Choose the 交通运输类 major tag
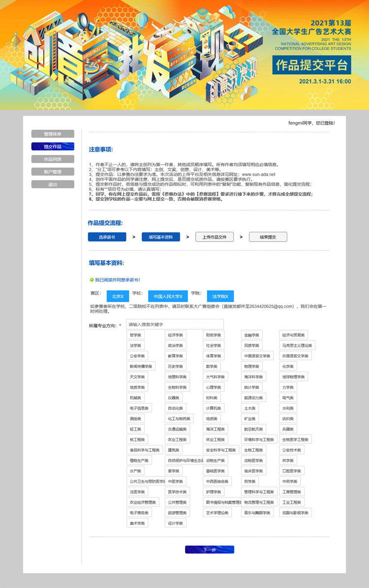Viewport: 369px width, 588px height. click(178, 430)
